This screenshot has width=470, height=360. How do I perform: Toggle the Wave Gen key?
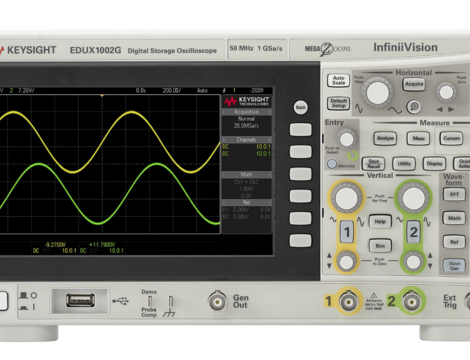pos(454,266)
